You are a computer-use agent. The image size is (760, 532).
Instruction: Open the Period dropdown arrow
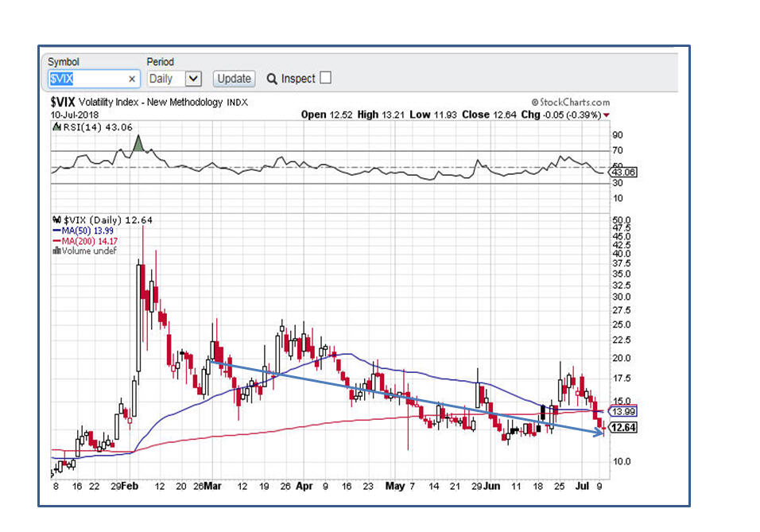(194, 79)
